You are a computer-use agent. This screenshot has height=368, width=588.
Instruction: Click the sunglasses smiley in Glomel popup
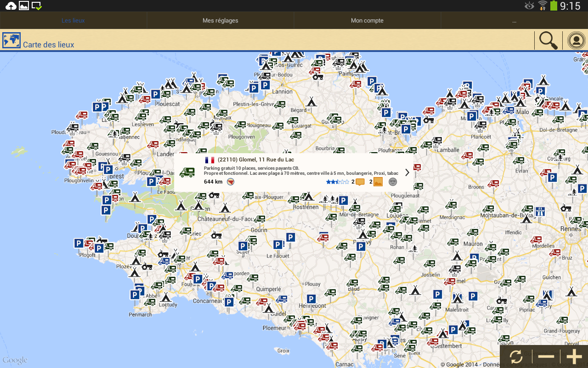pyautogui.click(x=393, y=182)
